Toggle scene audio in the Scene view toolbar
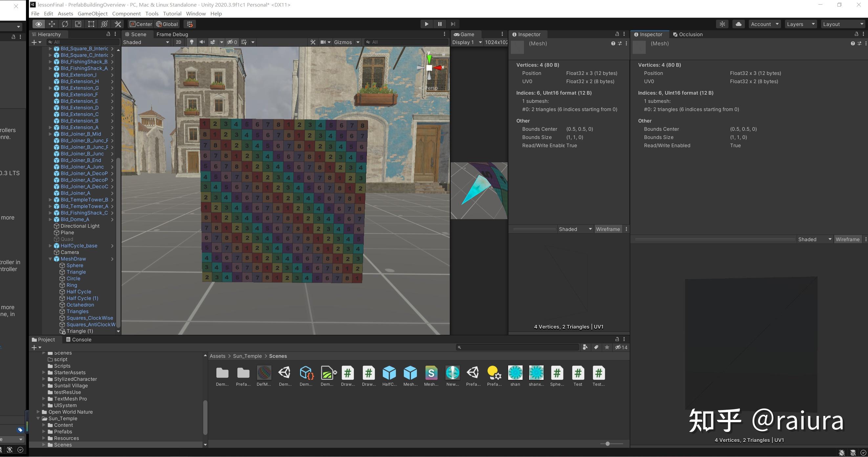The image size is (868, 457). coord(202,42)
